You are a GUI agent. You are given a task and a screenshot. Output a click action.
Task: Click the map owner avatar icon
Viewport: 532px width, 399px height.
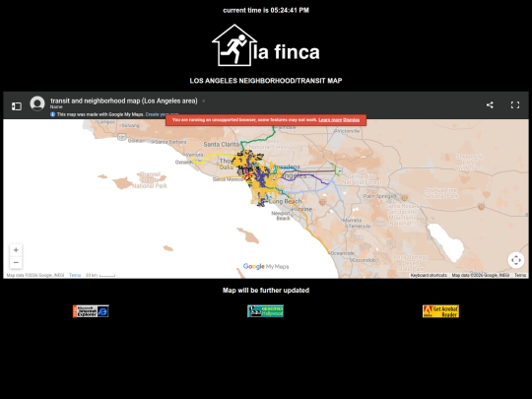pos(37,103)
